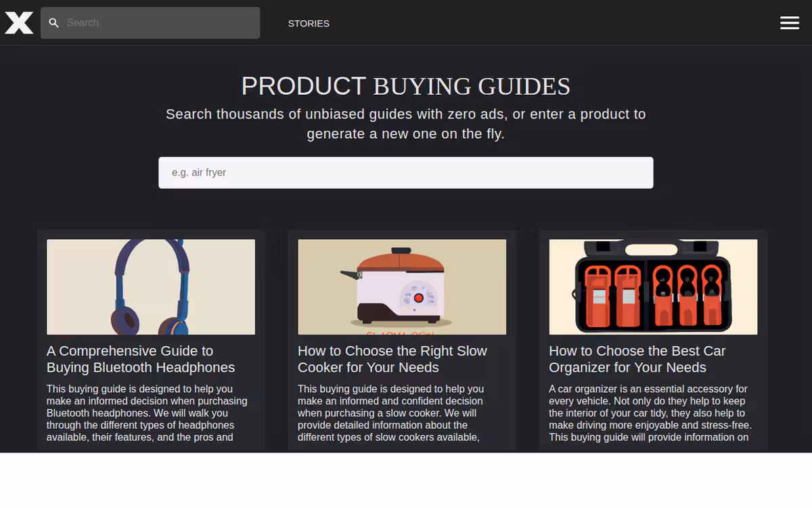Click the slow cooker guide description text
The height and width of the screenshot is (508, 812).
point(391,413)
